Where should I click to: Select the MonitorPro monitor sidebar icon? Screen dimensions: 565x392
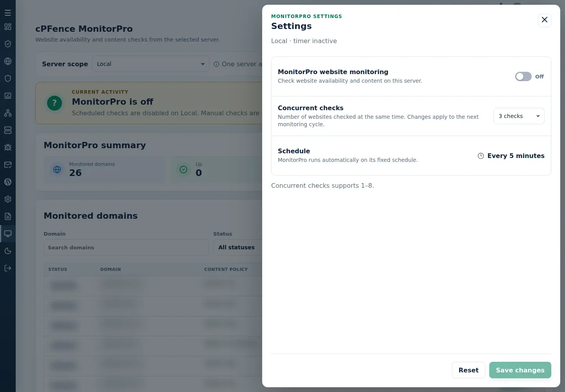pos(8,234)
